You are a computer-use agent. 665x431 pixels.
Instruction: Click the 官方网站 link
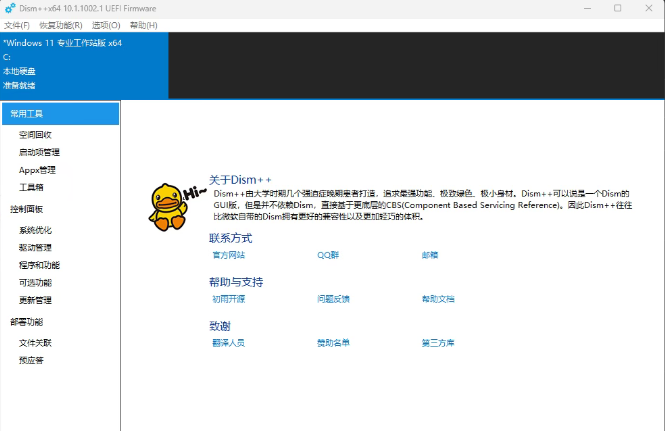tap(228, 255)
